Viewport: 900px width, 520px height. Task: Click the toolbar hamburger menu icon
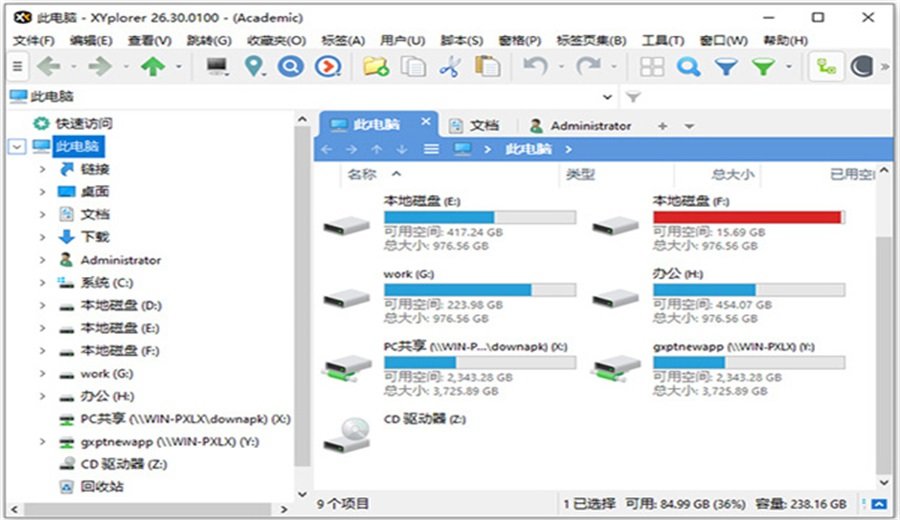pyautogui.click(x=17, y=67)
